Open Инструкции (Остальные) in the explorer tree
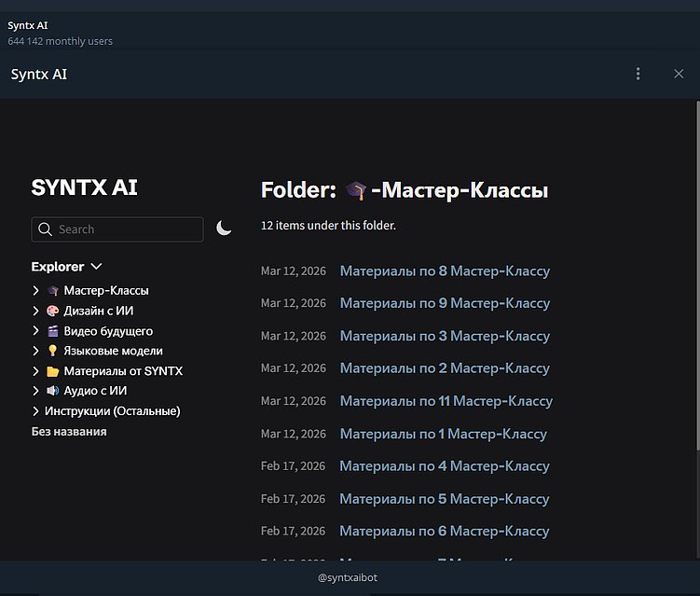The width and height of the screenshot is (700, 596). 113,411
